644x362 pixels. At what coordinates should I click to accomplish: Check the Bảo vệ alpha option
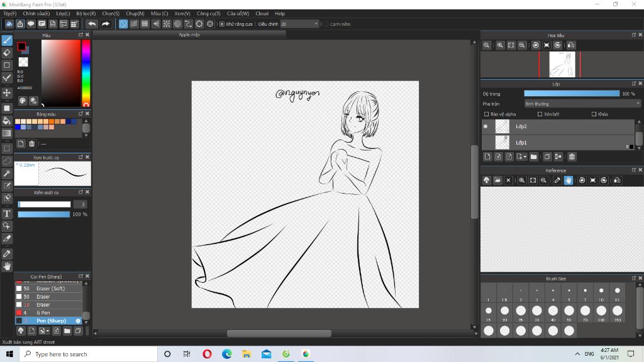[x=486, y=114]
